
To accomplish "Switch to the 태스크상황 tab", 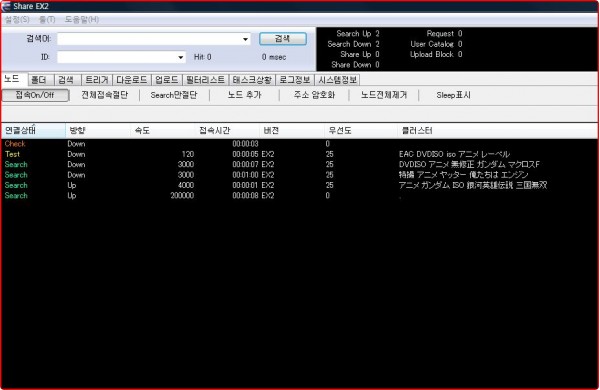I will coord(252,80).
